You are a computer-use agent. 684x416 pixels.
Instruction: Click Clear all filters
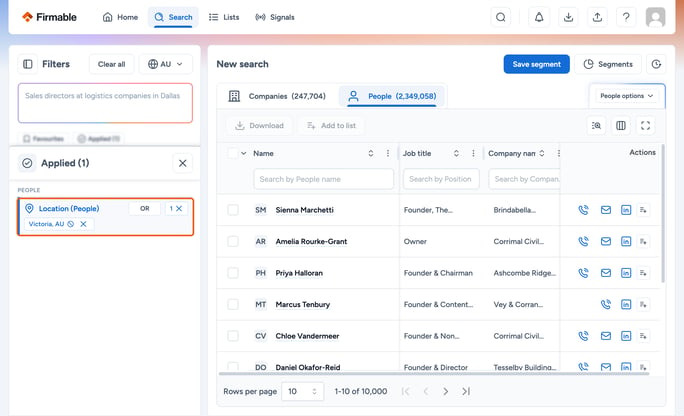point(111,64)
